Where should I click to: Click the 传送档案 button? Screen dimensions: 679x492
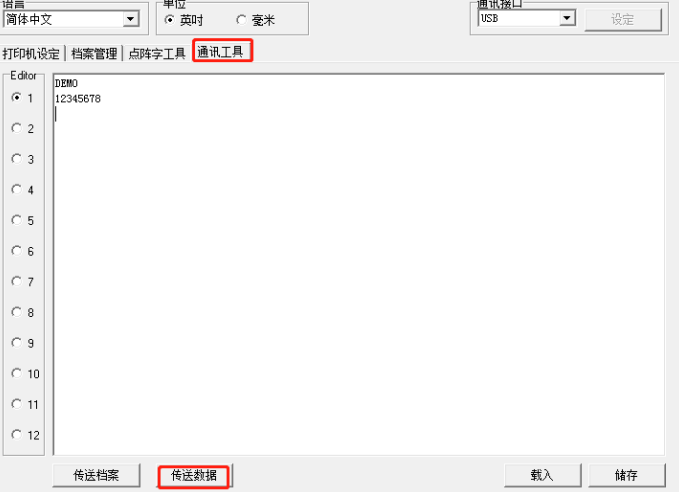pos(96,475)
